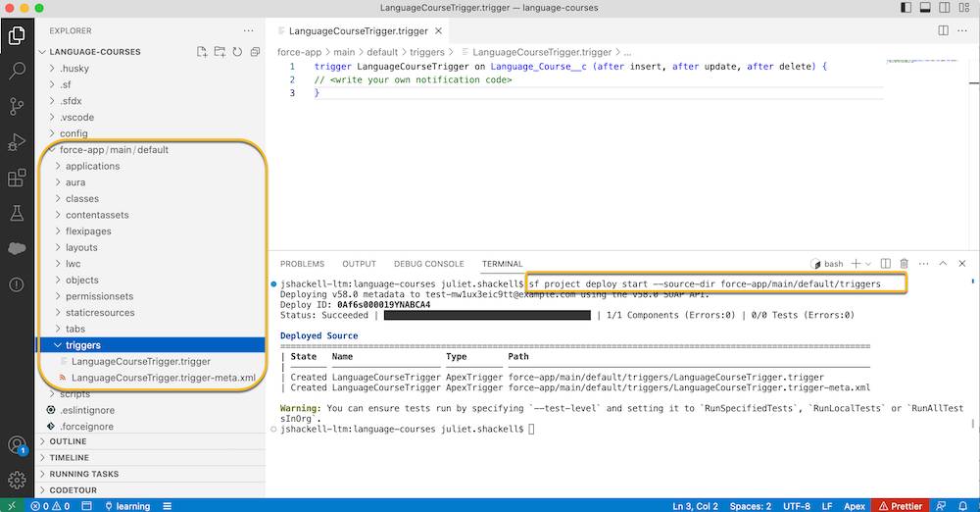Open the Testing beaker view
The width and height of the screenshot is (980, 512).
click(17, 214)
